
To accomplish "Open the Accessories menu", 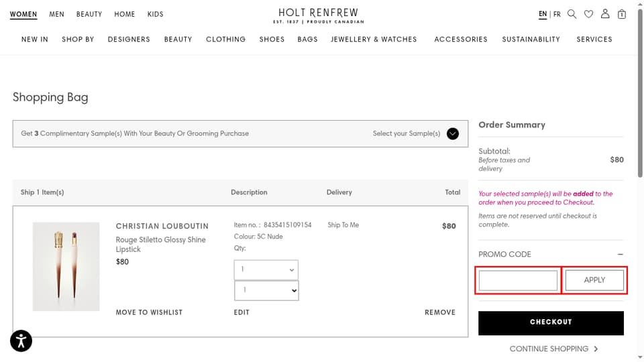I will coord(461,40).
